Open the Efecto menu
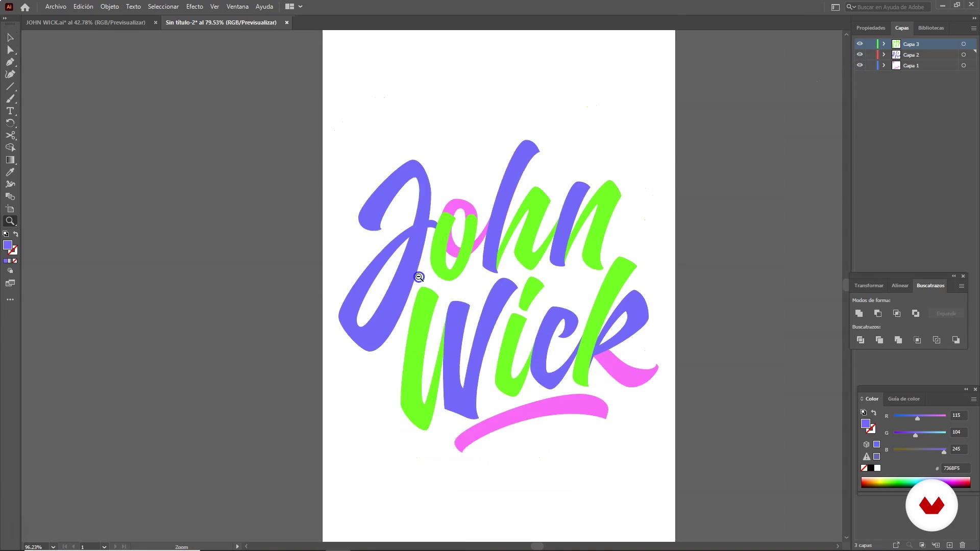Image resolution: width=980 pixels, height=551 pixels. pos(194,7)
